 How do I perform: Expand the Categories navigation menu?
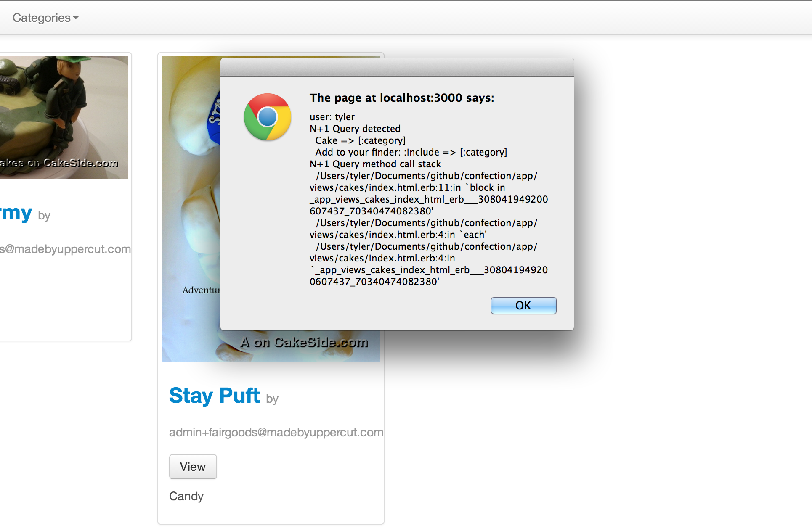(x=45, y=18)
